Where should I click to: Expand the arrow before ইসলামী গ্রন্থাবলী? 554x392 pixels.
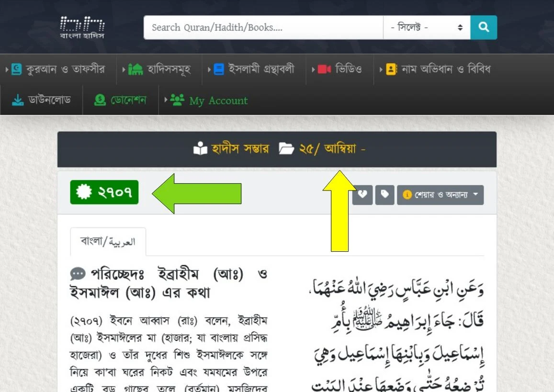pyautogui.click(x=209, y=69)
